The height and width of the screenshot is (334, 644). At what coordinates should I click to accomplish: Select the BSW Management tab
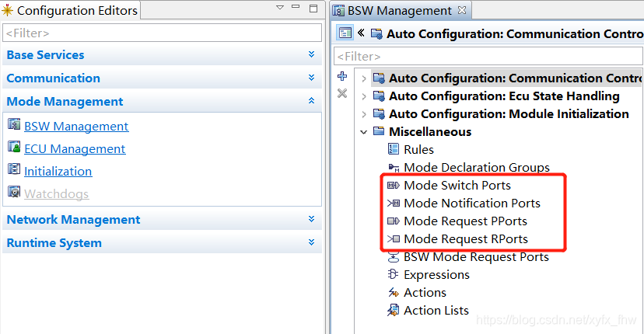(401, 11)
